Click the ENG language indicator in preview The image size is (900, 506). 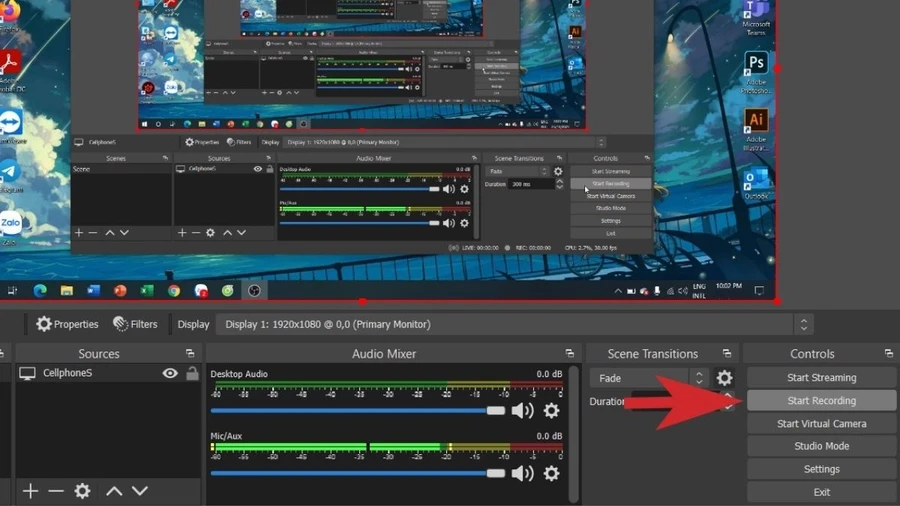point(699,286)
